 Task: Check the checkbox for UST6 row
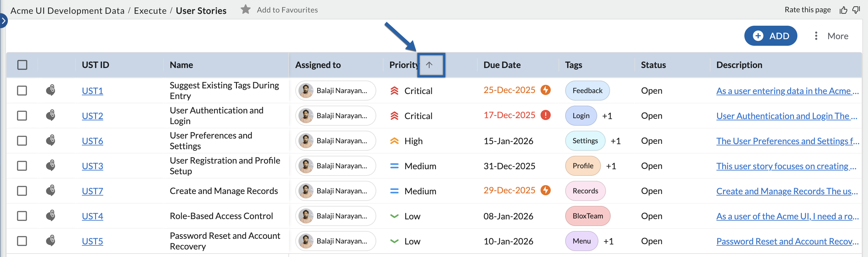tap(22, 141)
